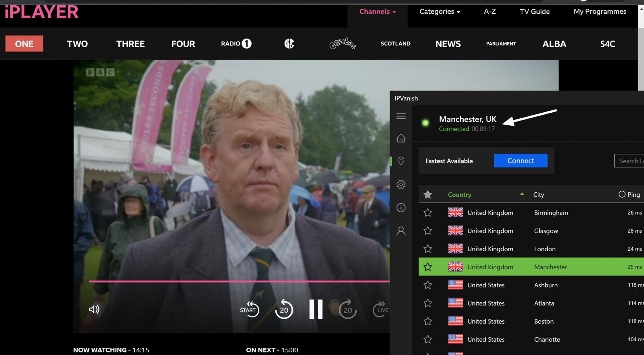This screenshot has height=355, width=644.
Task: Favorite the Glasgow server star
Action: click(x=428, y=231)
